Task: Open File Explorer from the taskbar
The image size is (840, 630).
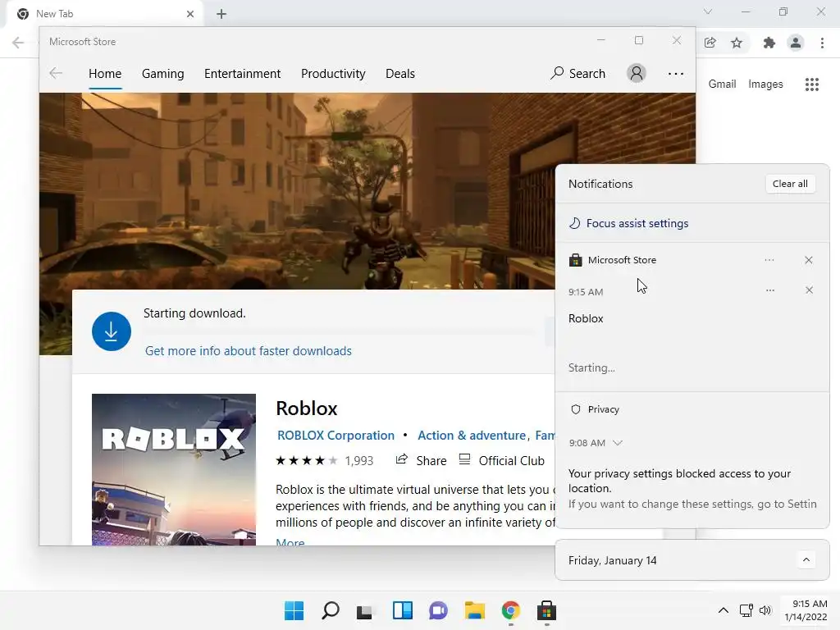Action: [x=475, y=610]
